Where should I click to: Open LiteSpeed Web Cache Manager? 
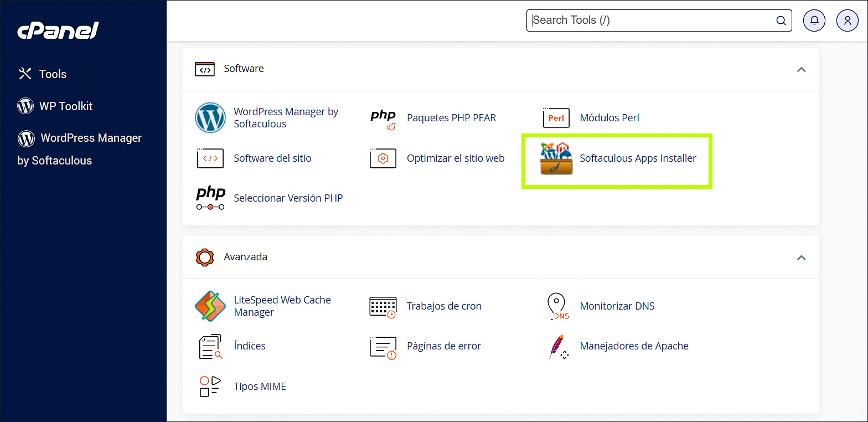282,306
